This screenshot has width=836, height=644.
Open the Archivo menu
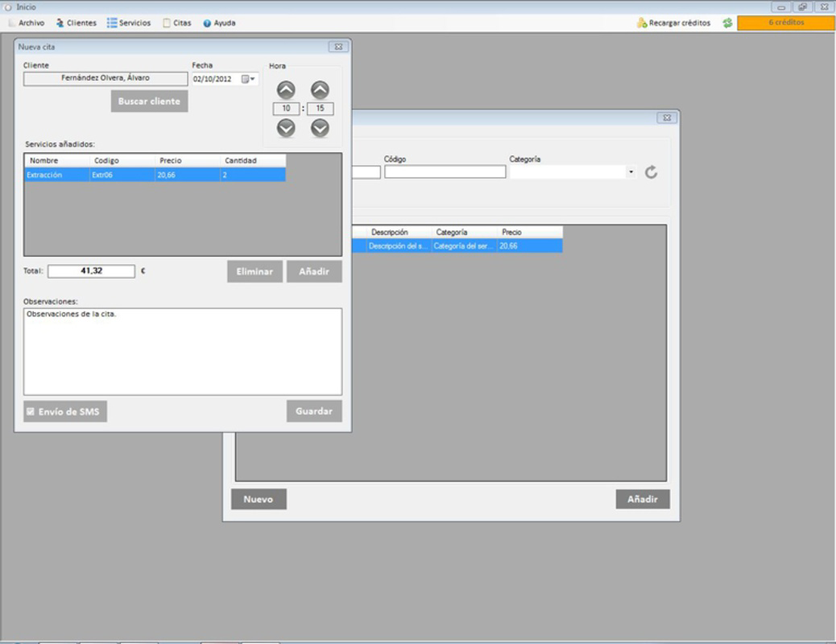point(27,23)
